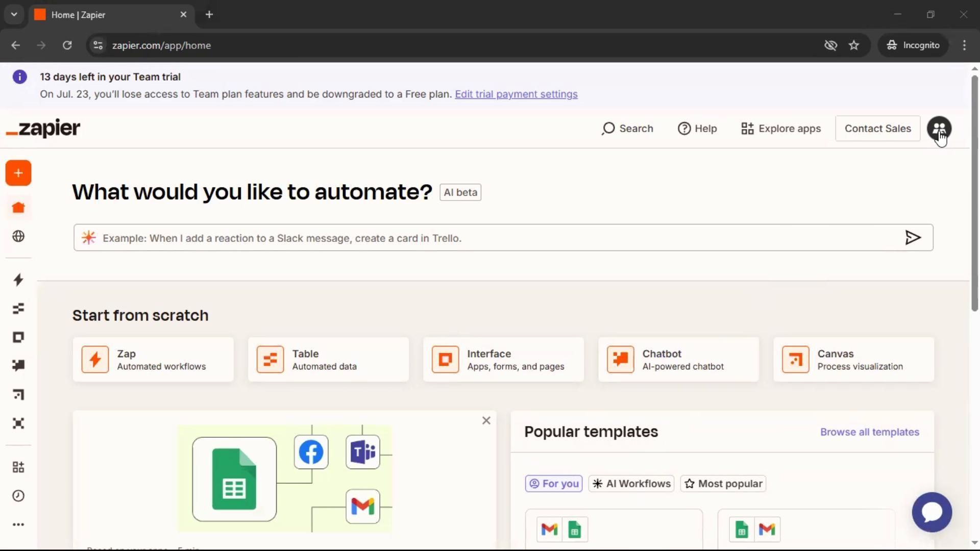
Task: Open the Zaps lightning icon in sidebar
Action: [18, 280]
